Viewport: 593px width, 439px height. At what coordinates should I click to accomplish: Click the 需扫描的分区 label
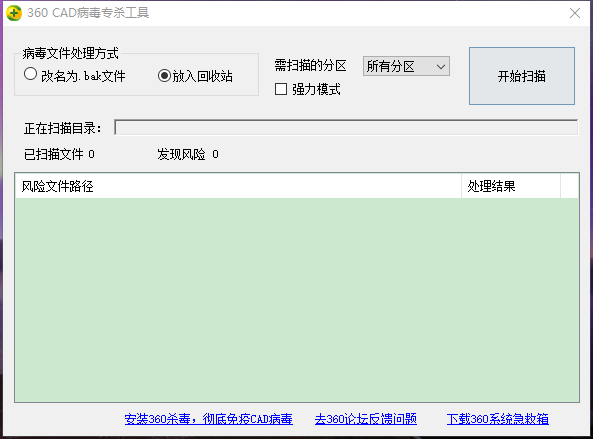(310, 66)
